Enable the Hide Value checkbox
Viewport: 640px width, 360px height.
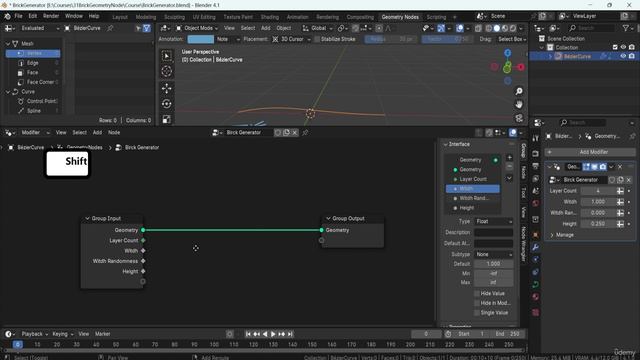coord(477,293)
